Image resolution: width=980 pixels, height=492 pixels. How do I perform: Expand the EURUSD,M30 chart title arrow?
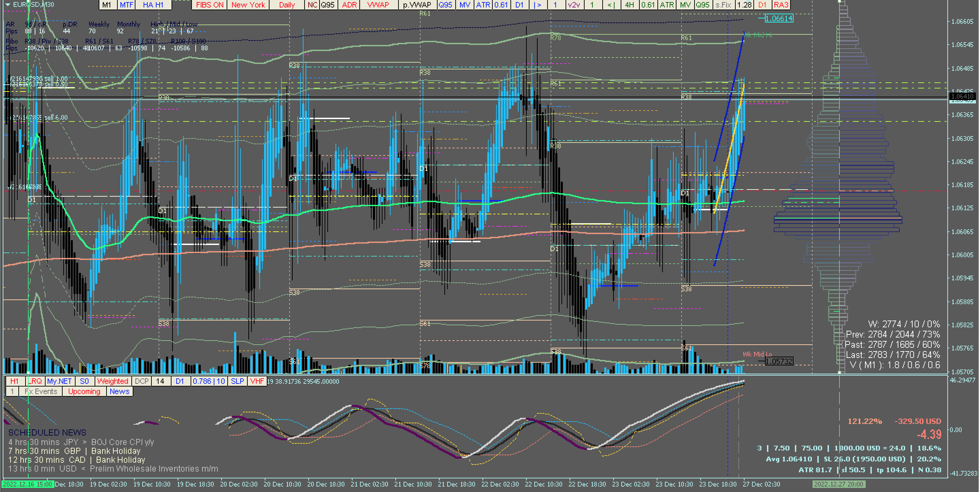[x=7, y=4]
